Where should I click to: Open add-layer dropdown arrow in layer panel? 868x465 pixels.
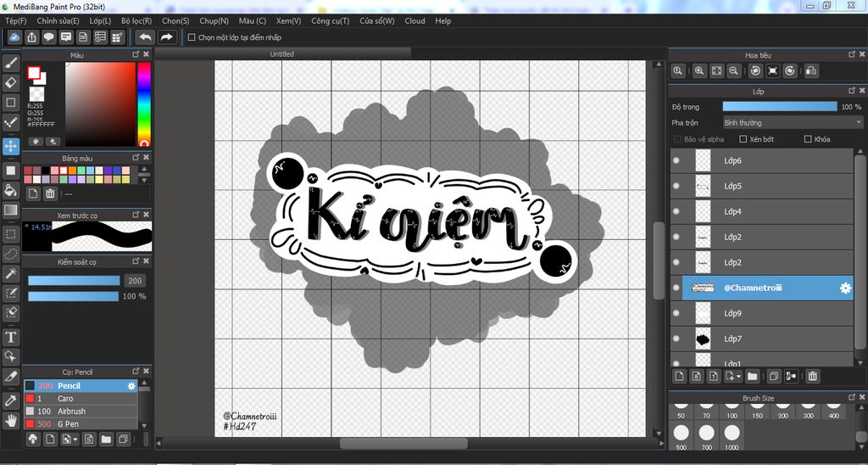(x=739, y=376)
